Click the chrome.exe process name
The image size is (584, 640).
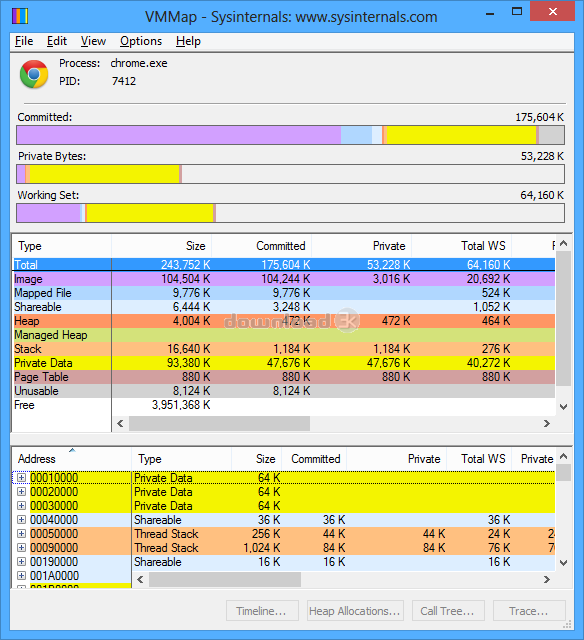pos(139,63)
